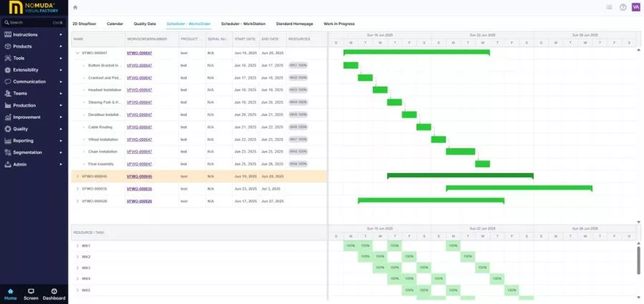
Task: Open the list menu icon in top bar
Action: coord(609,7)
